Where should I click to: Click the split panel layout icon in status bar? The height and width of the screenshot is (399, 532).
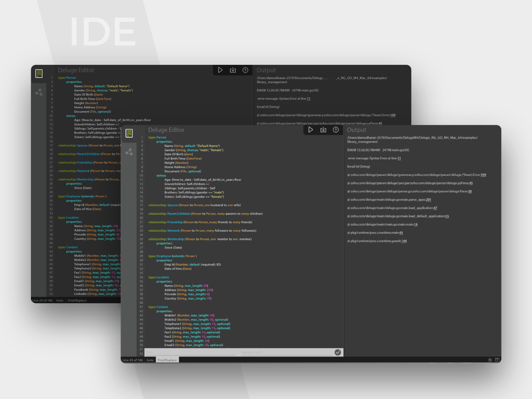pyautogui.click(x=497, y=360)
